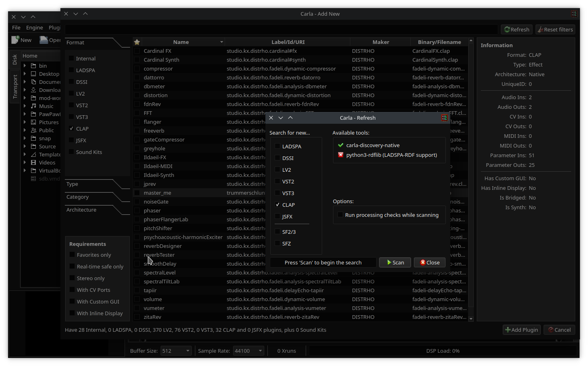Click the Carla icon in Refresh dialog titlebar

444,118
